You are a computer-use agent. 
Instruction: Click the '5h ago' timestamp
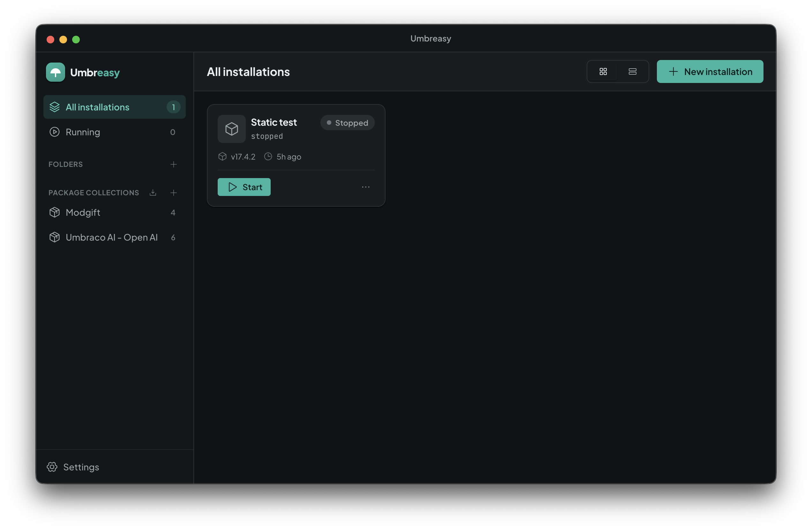point(289,157)
